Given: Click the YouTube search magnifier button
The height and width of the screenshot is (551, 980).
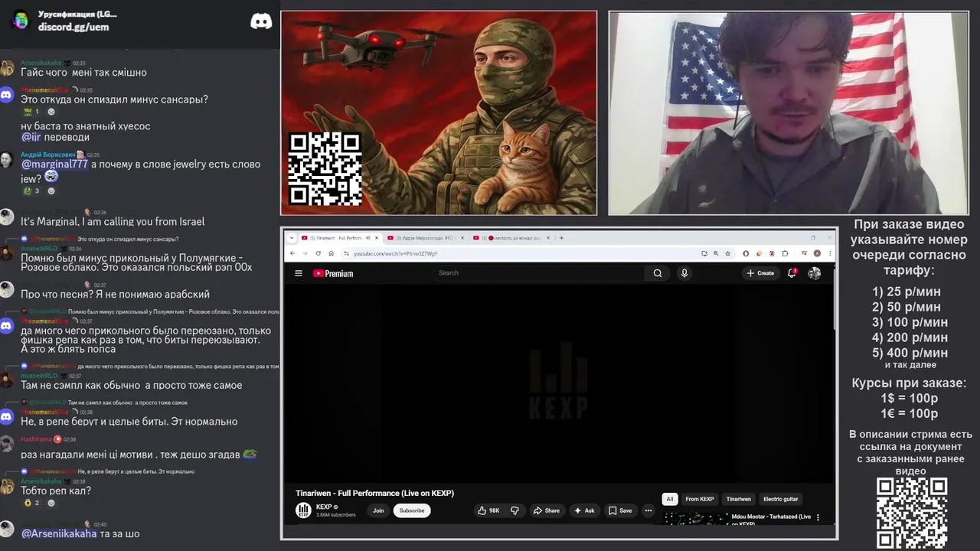Looking at the screenshot, I should (x=657, y=273).
